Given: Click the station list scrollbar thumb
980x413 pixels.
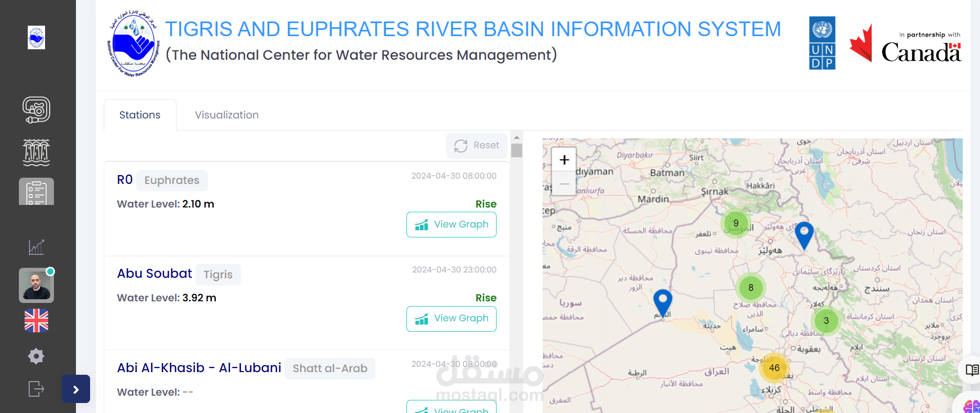Looking at the screenshot, I should coord(516,150).
